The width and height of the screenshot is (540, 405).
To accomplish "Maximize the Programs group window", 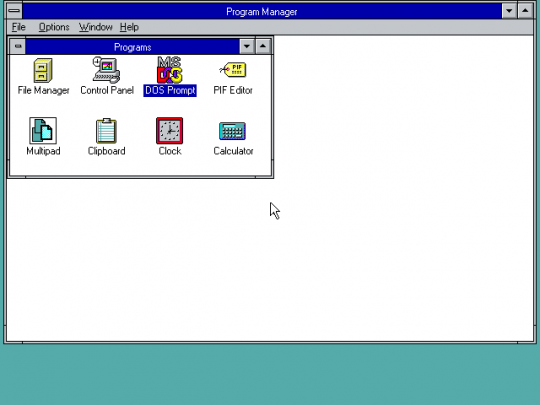I will pos(263,46).
